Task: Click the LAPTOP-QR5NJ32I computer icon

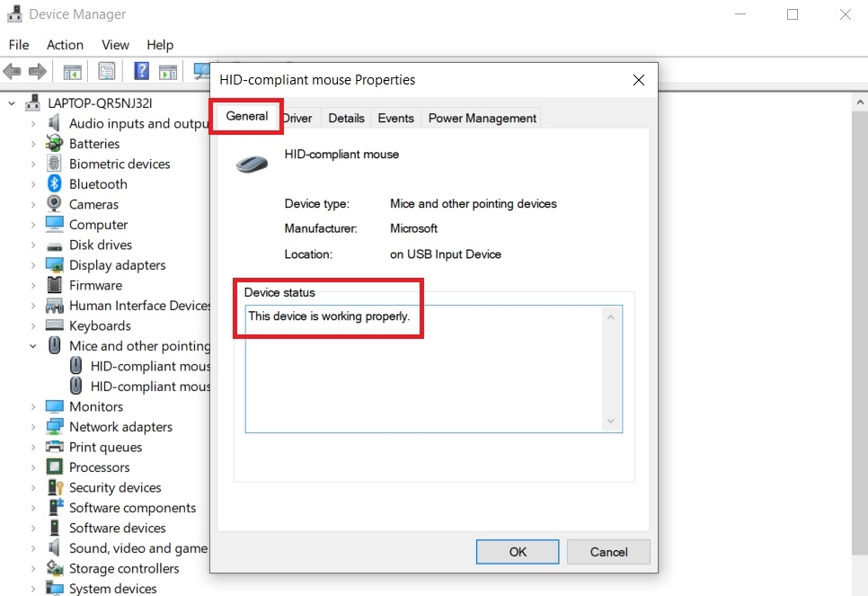Action: (33, 103)
